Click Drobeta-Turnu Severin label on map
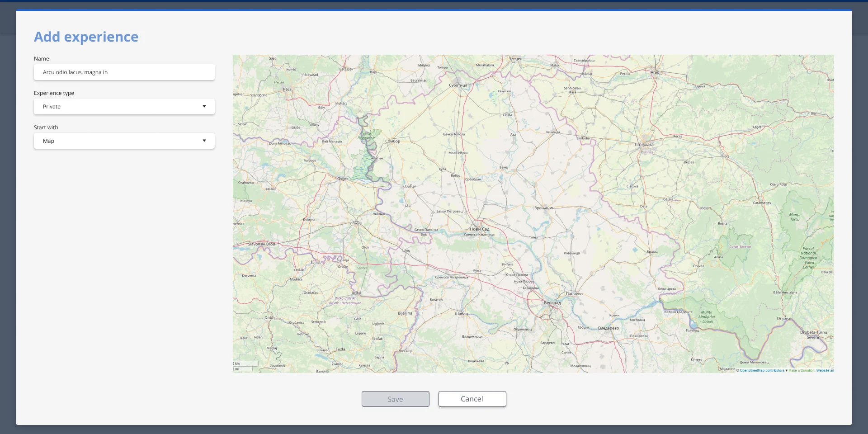This screenshot has width=868, height=434. click(814, 335)
